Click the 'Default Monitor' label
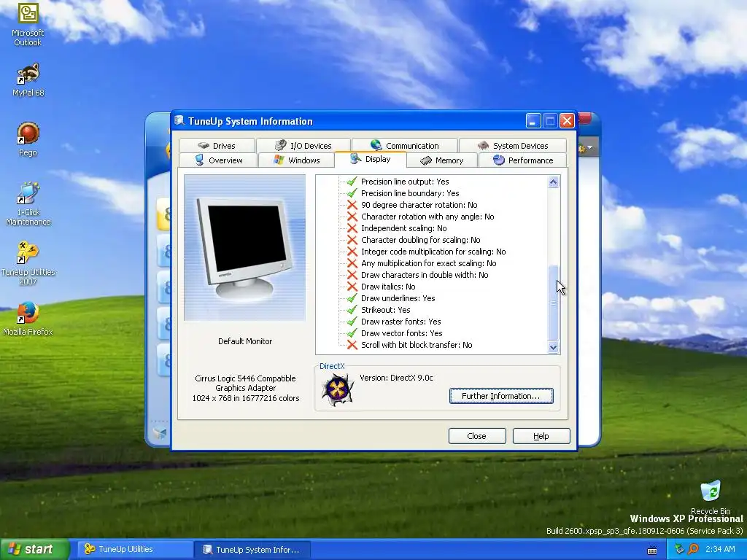Screen dimensions: 747x560 tap(245, 341)
